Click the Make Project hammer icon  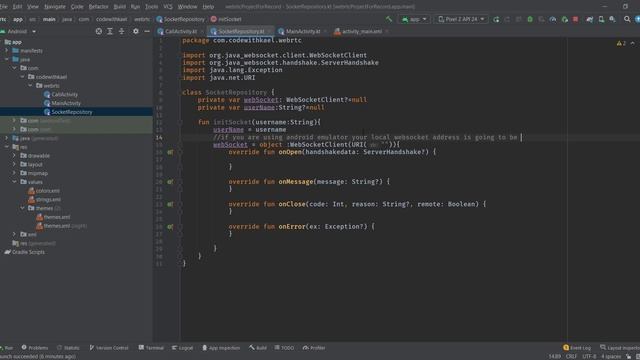click(x=389, y=19)
